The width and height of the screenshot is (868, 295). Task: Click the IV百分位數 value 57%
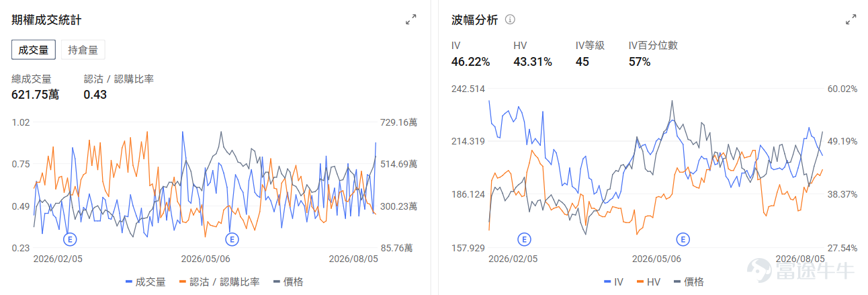(x=640, y=62)
